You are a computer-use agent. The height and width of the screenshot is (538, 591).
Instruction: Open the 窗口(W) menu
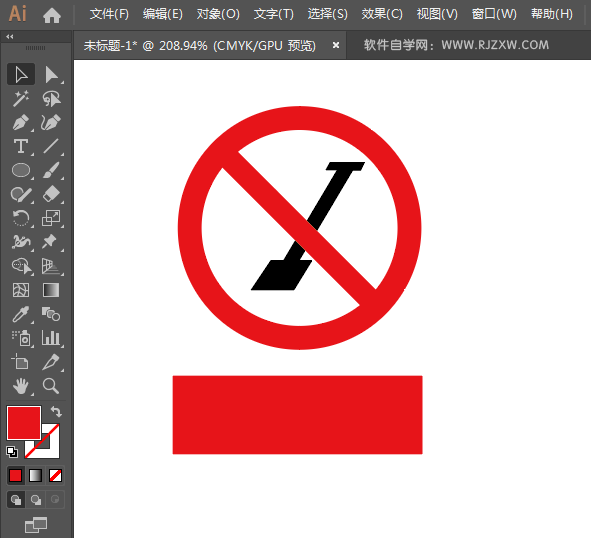494,14
